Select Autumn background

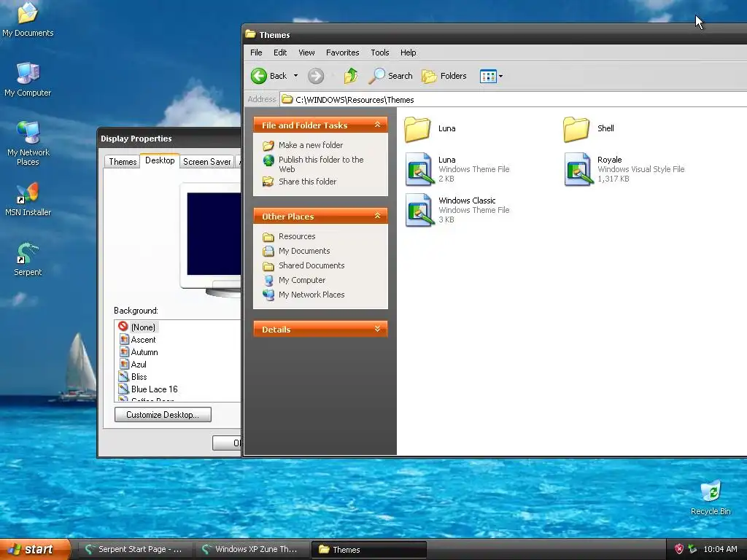point(144,352)
